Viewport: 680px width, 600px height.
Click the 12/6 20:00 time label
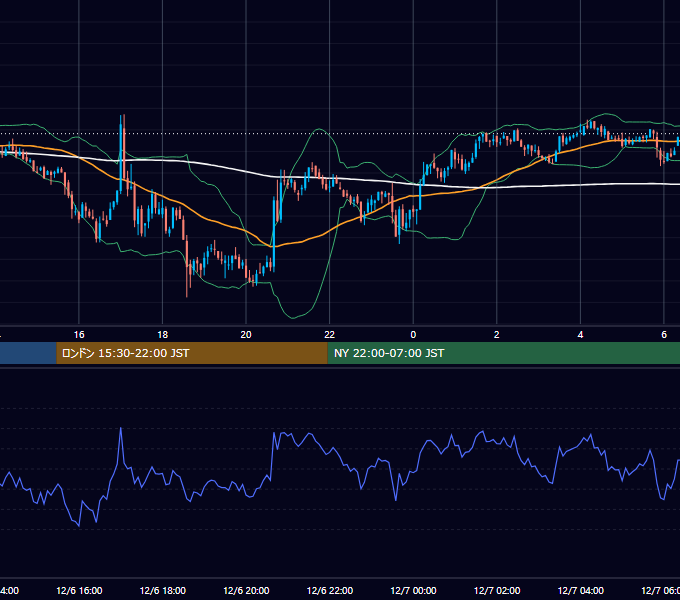246,591
